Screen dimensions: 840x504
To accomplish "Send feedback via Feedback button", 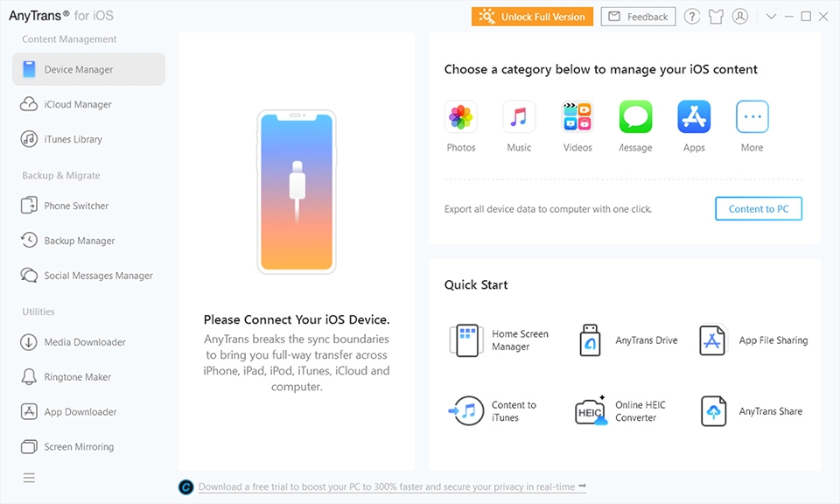I will click(638, 17).
